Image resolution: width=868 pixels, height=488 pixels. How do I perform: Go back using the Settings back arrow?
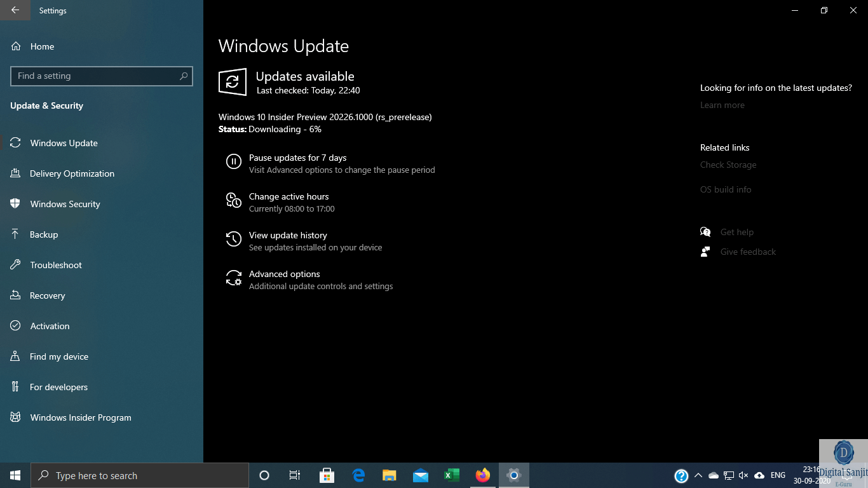15,10
